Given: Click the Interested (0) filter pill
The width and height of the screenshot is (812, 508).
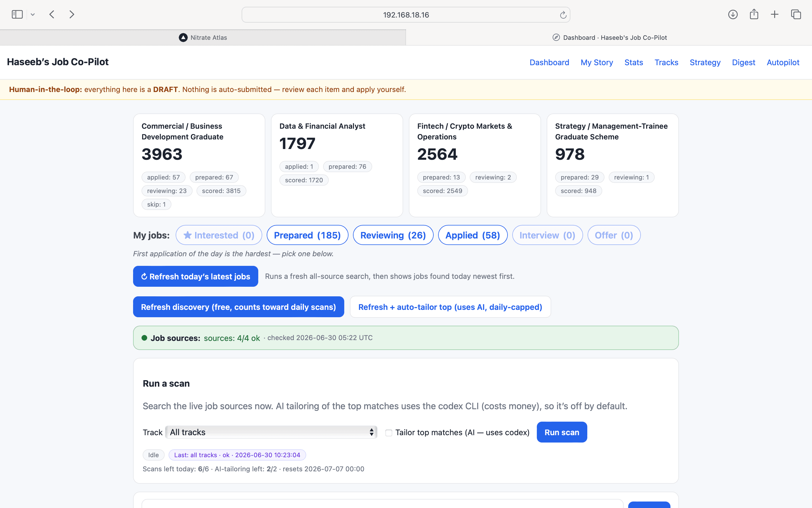Looking at the screenshot, I should point(219,235).
